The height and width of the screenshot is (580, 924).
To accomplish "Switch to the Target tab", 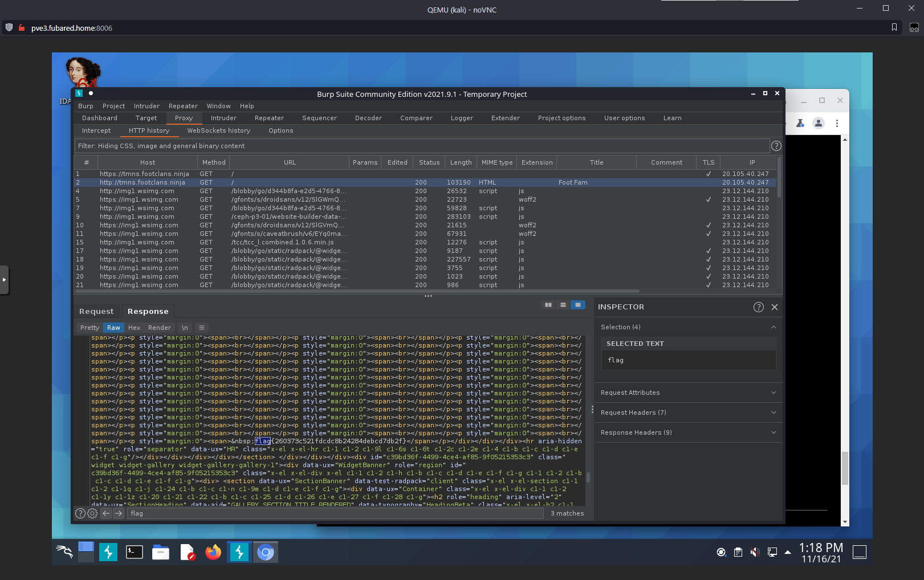I will (x=146, y=118).
